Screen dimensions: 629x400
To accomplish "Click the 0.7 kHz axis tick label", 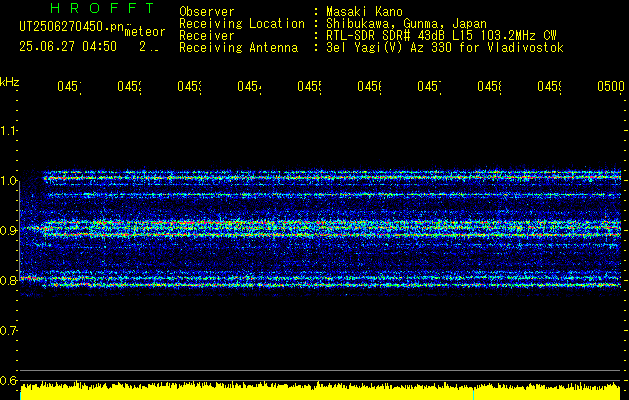I will [x=8, y=330].
